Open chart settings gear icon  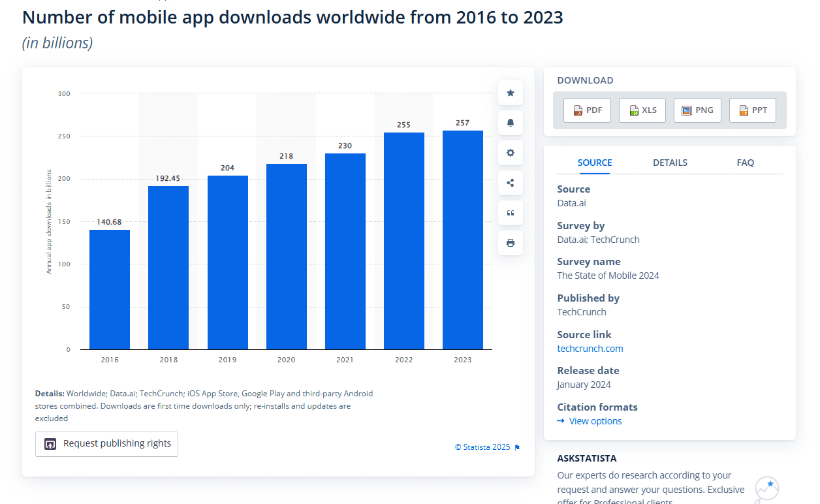[510, 153]
